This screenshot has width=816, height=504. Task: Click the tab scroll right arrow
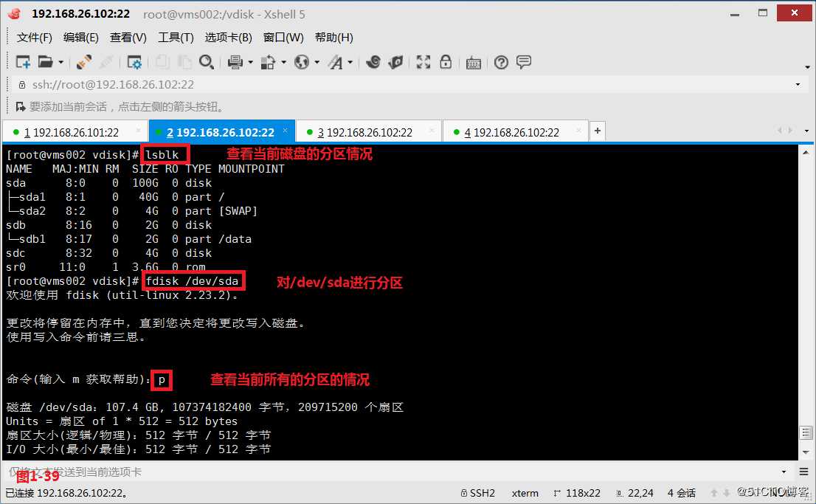click(790, 130)
